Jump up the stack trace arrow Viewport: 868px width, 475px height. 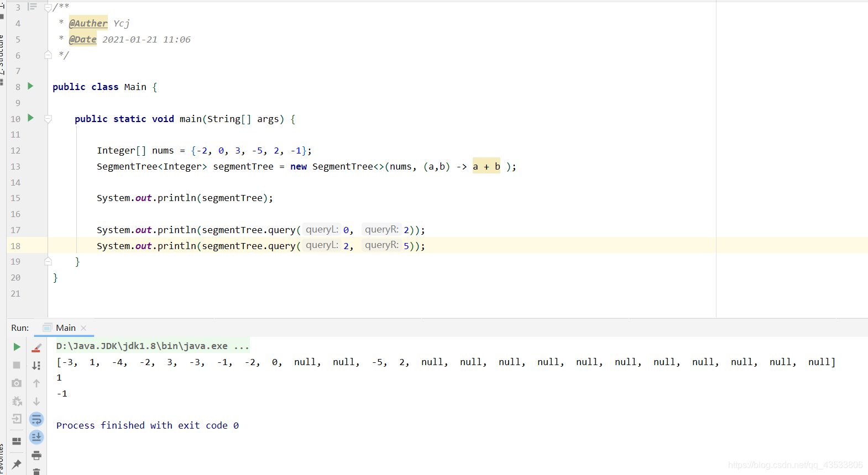coord(36,383)
